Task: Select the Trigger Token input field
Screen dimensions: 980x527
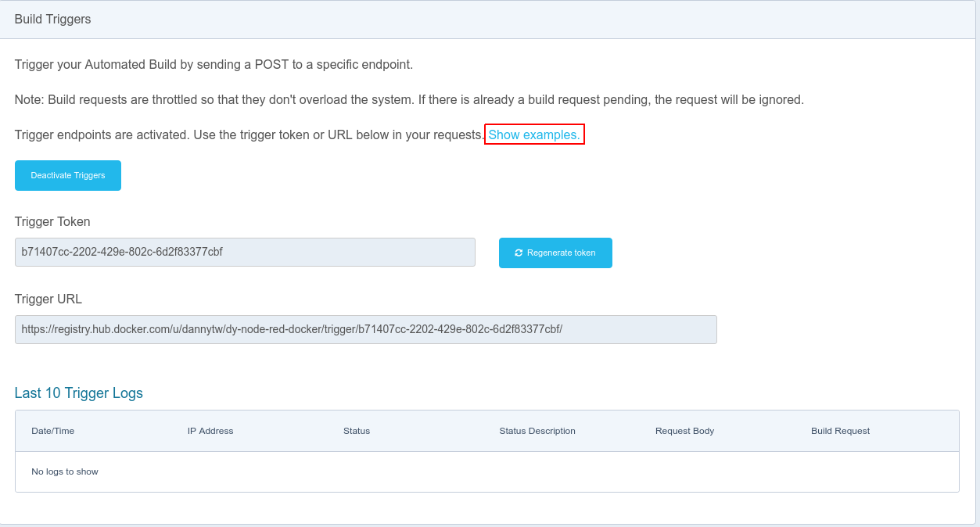Action: point(245,253)
